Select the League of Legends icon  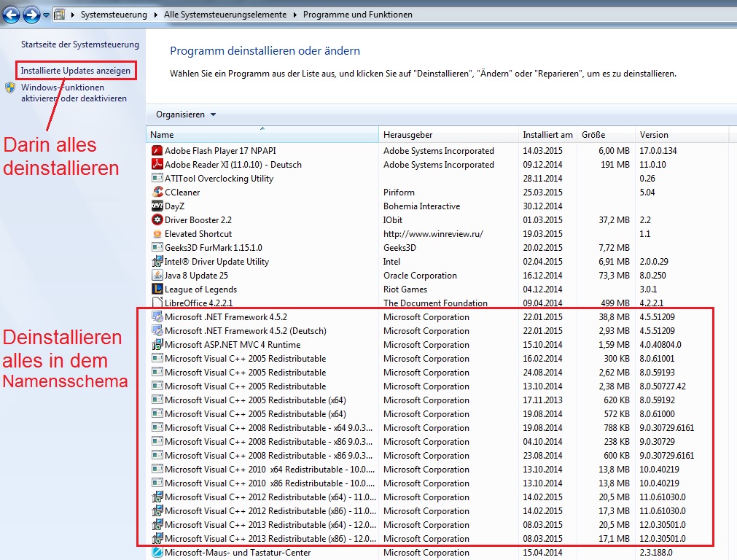pos(157,289)
